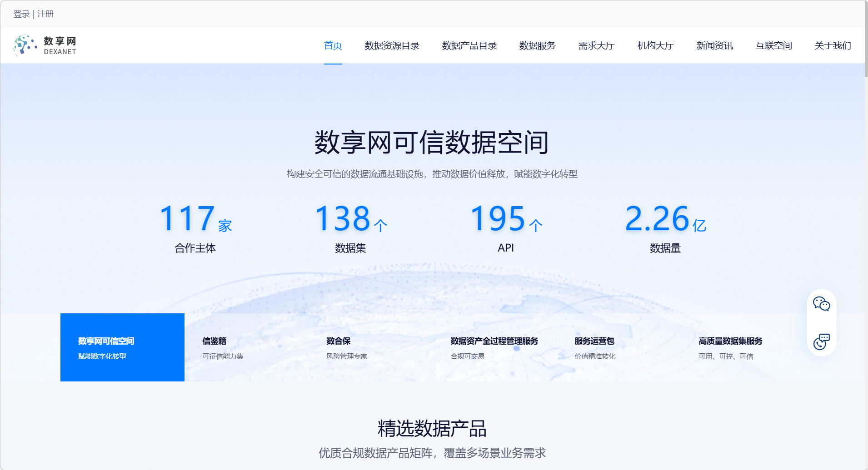Image resolution: width=868 pixels, height=470 pixels.
Task: Open the phone customer service icon
Action: tap(821, 341)
